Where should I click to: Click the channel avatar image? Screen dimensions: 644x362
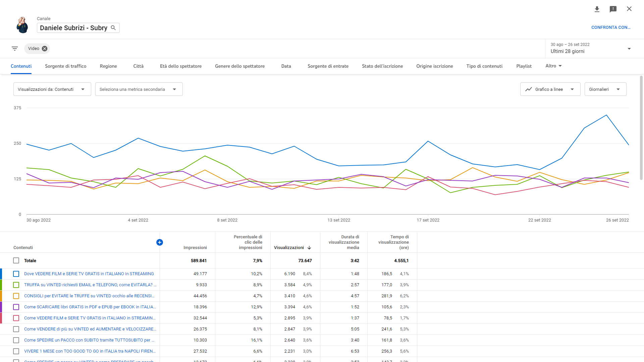(22, 25)
